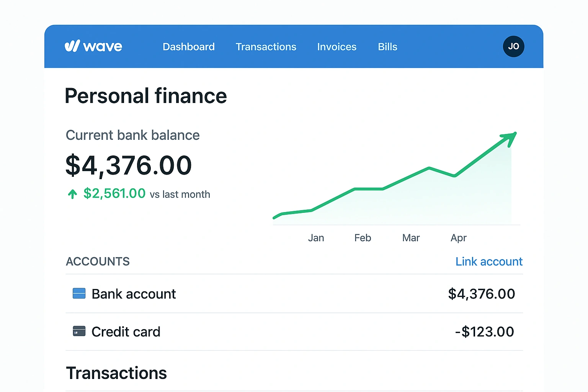
Task: Select the bank account card icon
Action: pyautogui.click(x=79, y=293)
